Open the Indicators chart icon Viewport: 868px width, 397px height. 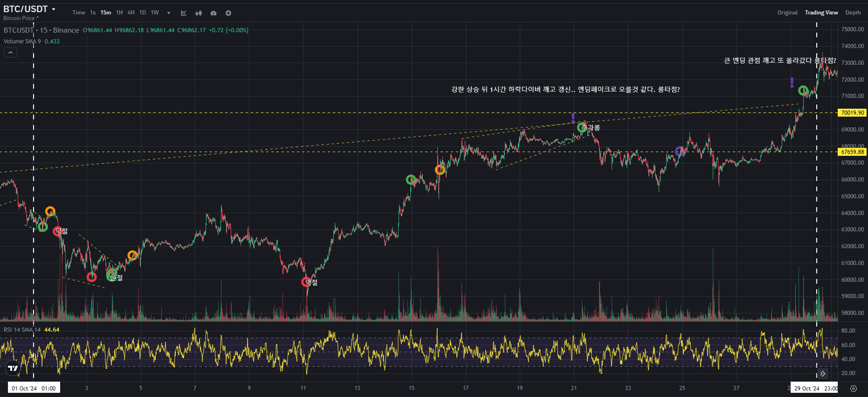184,13
